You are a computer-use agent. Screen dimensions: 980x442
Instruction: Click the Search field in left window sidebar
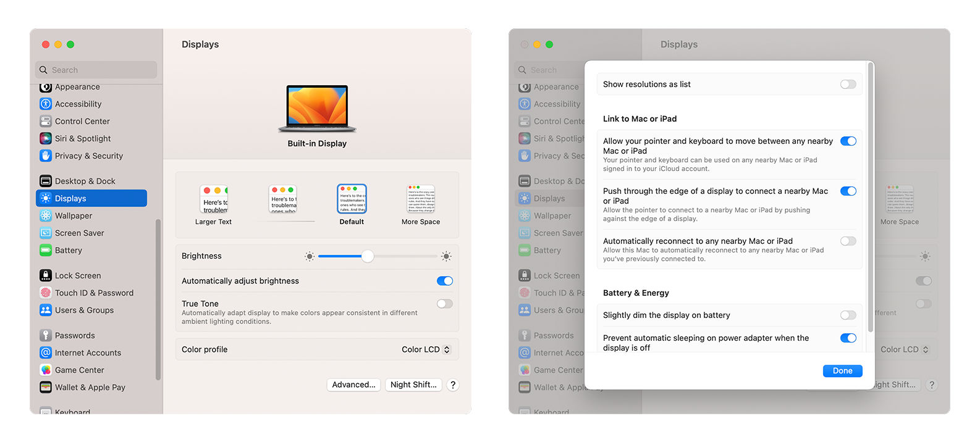click(x=96, y=70)
